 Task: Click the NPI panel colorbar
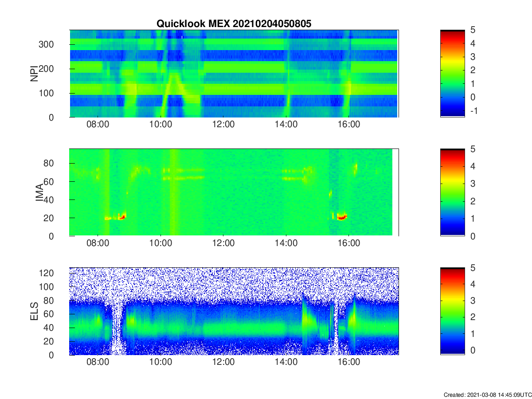452,74
